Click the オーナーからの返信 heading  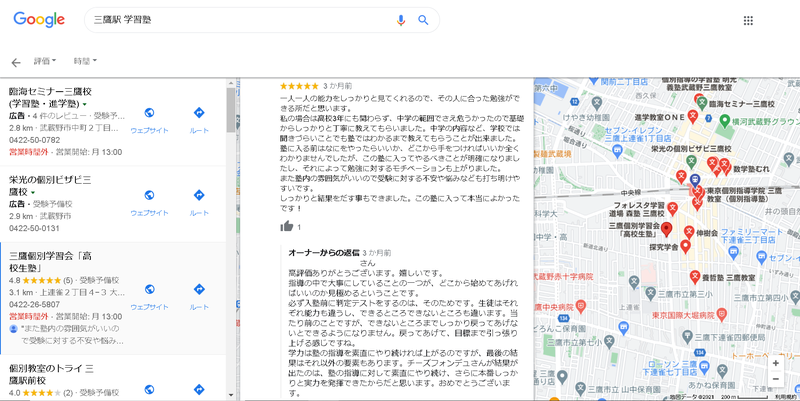[324, 253]
